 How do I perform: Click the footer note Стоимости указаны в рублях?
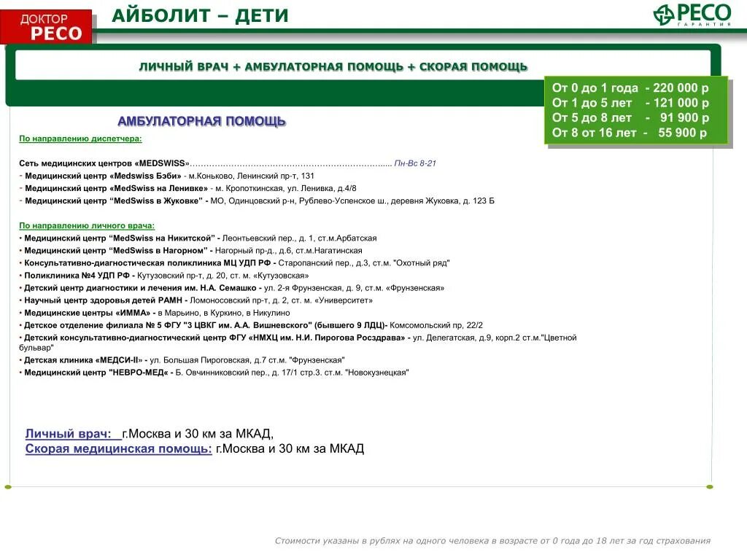(x=492, y=541)
